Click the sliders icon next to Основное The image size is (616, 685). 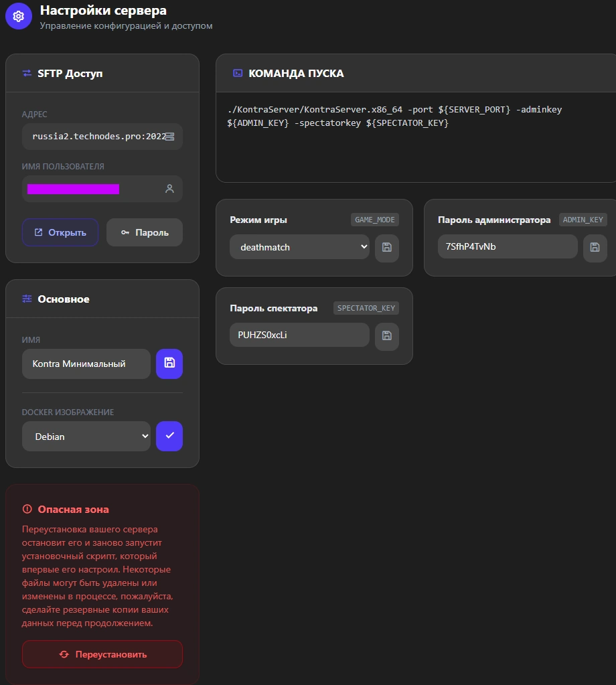click(27, 299)
